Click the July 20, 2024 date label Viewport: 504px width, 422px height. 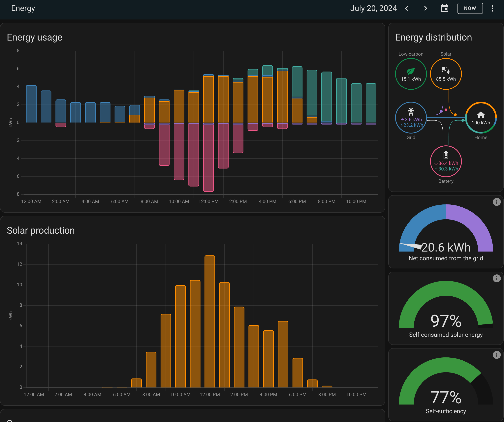pos(373,8)
